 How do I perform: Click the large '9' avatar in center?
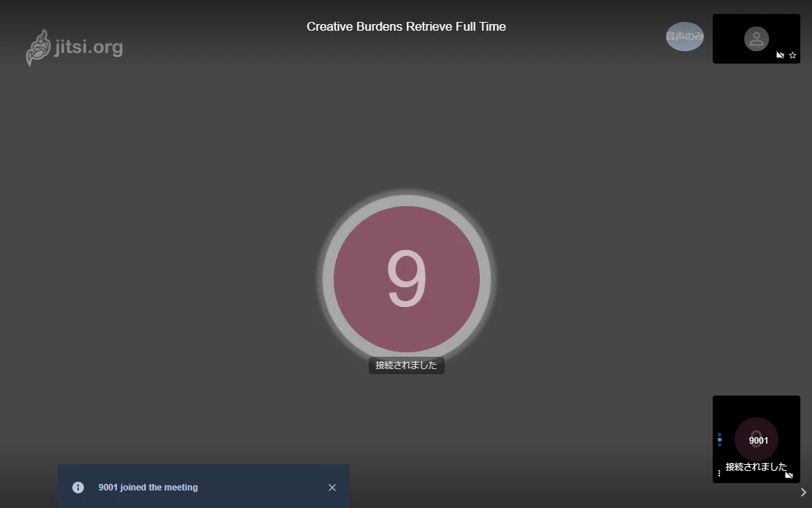tap(407, 279)
